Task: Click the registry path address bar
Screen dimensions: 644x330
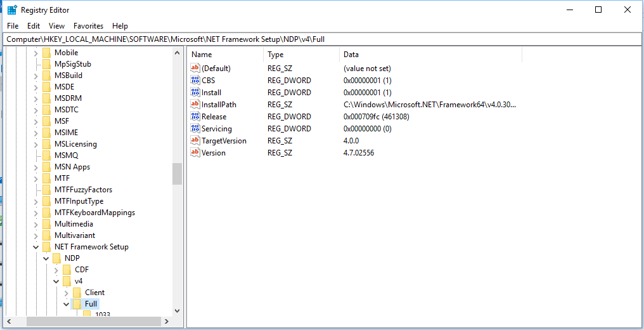Action: point(322,39)
